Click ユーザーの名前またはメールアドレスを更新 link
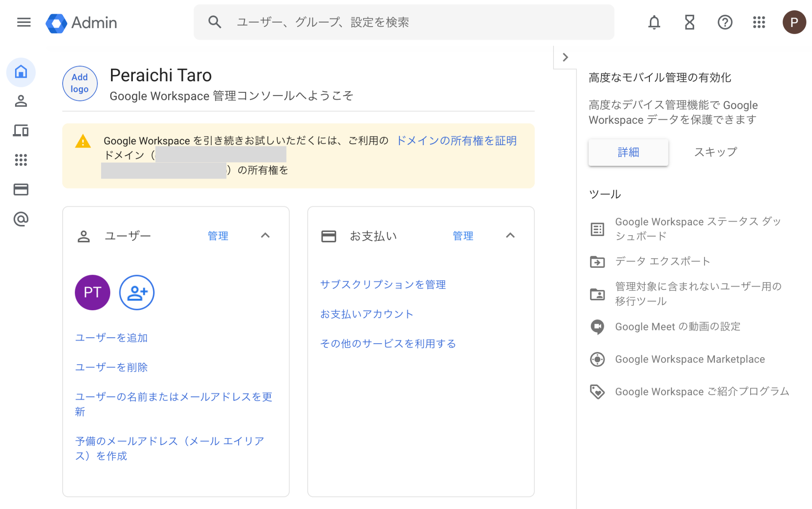 174,404
